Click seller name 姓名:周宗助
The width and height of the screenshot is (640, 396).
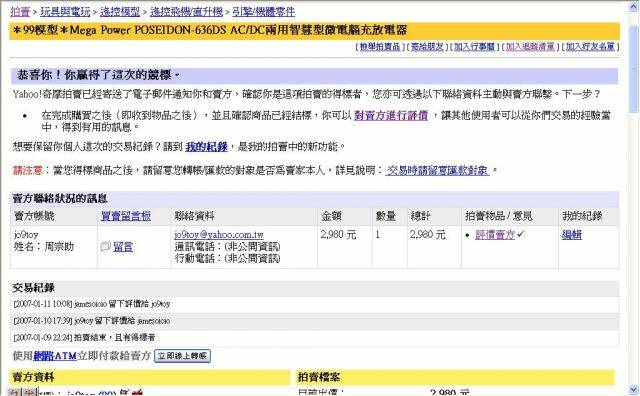(44, 247)
